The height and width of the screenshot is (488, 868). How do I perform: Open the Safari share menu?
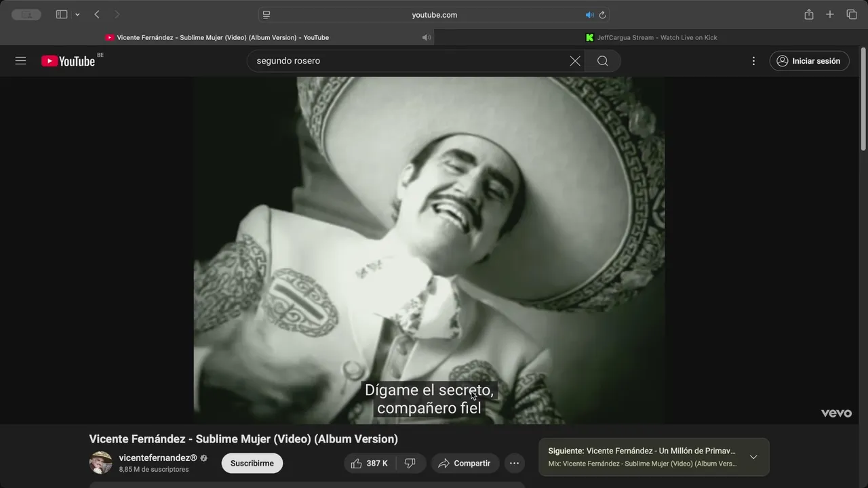click(808, 14)
